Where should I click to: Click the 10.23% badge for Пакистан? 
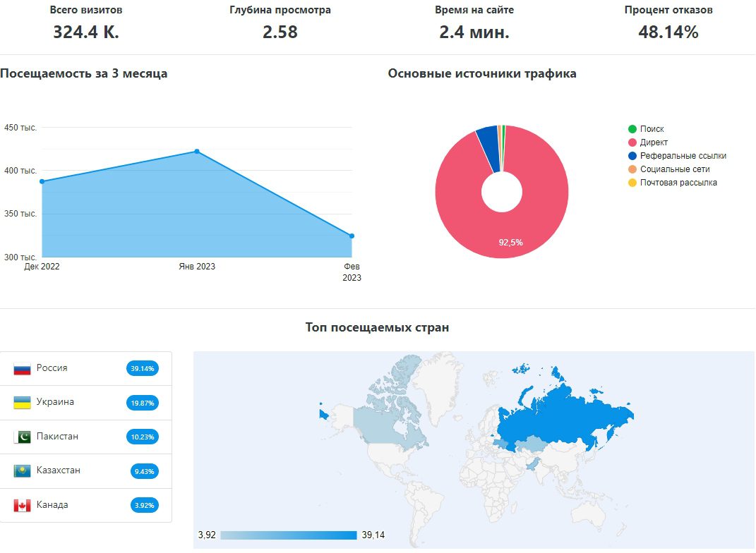click(142, 437)
